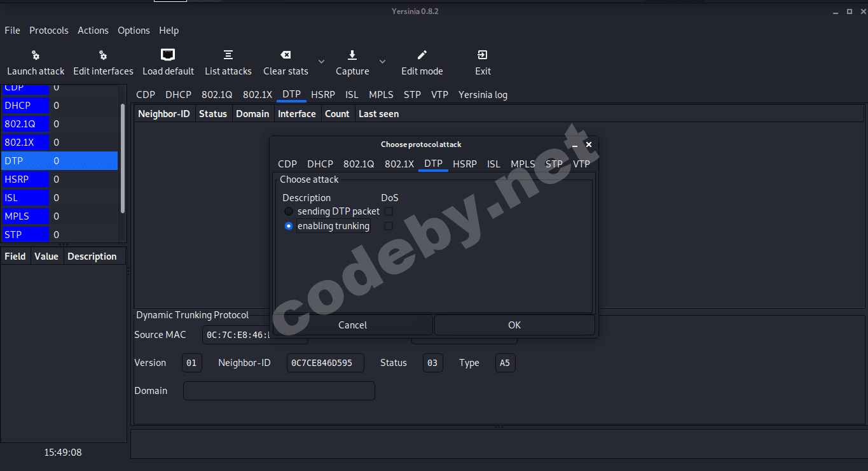Click the Neighbor-ID field 0C7CE846D595
The image size is (868, 471).
[326, 363]
